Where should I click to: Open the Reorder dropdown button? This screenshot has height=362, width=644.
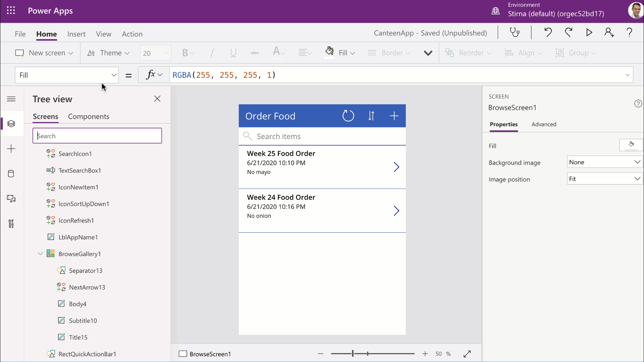pos(468,53)
